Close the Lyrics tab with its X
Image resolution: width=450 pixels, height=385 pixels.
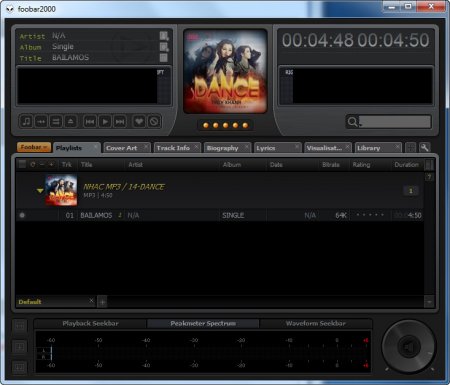(x=297, y=147)
